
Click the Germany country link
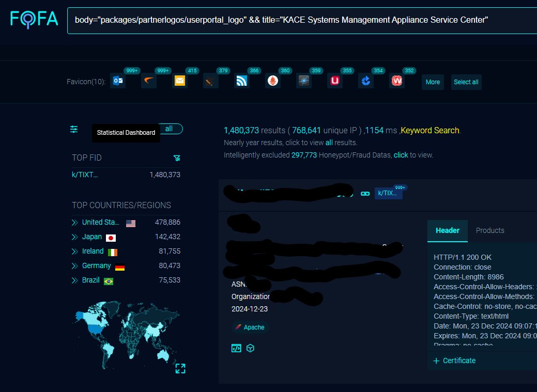[x=96, y=265]
